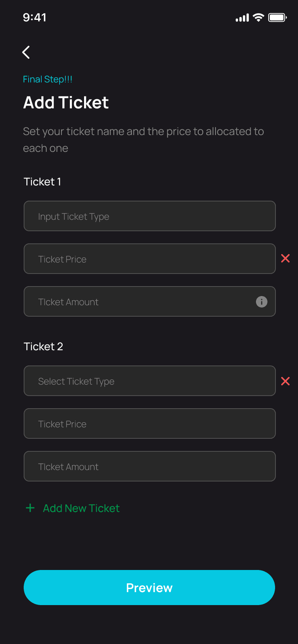Delete Ticket 2 using its red X
Viewport: 298px width, 644px height.
tap(285, 381)
